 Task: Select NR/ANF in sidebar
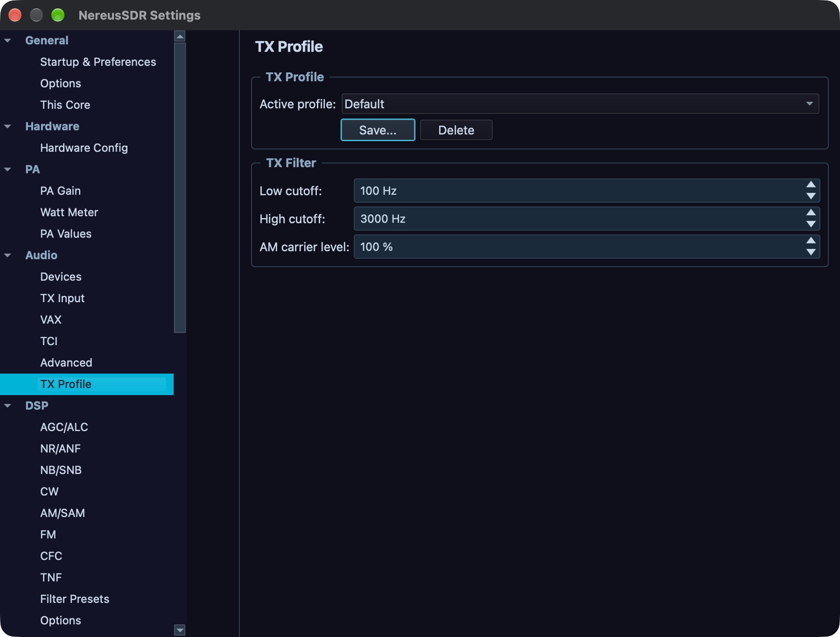click(x=60, y=449)
